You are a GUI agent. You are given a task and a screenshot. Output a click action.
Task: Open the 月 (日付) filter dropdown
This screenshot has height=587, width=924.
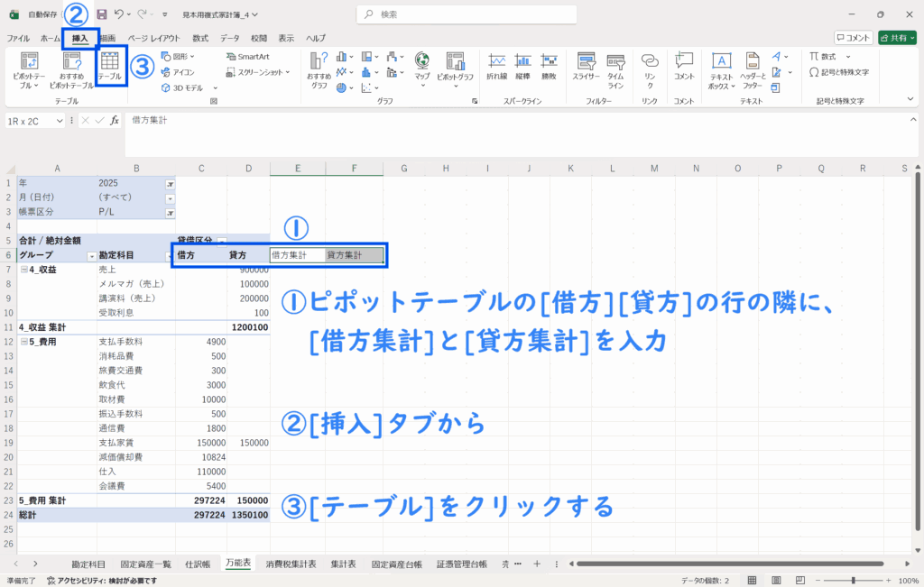[170, 198]
